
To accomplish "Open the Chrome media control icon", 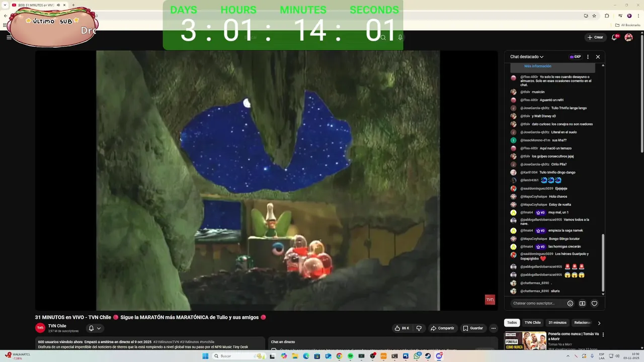I will 620,16.
